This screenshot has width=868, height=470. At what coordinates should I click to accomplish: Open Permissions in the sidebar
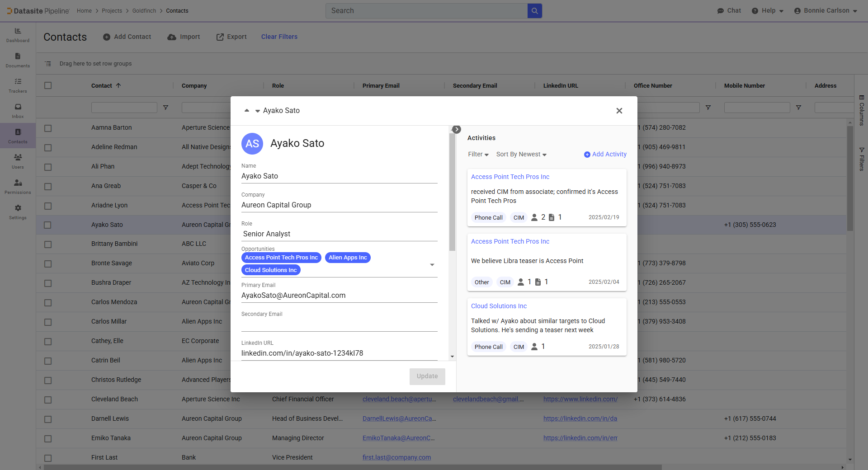pyautogui.click(x=18, y=187)
